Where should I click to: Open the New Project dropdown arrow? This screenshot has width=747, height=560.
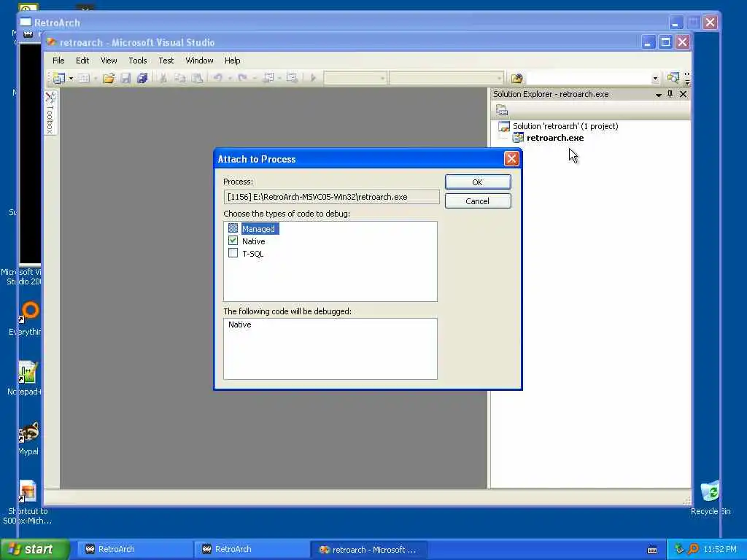(x=71, y=78)
